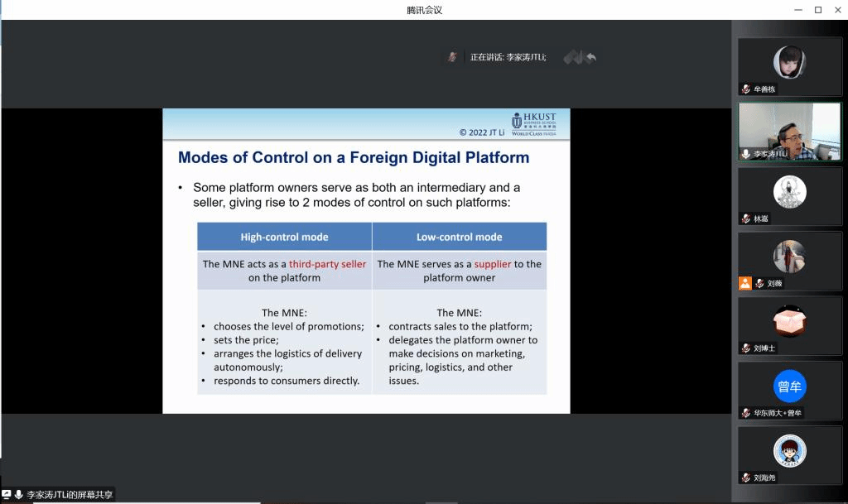The width and height of the screenshot is (848, 504).
Task: Select 李家涛JTLi's live video thumbnail
Action: (x=789, y=131)
